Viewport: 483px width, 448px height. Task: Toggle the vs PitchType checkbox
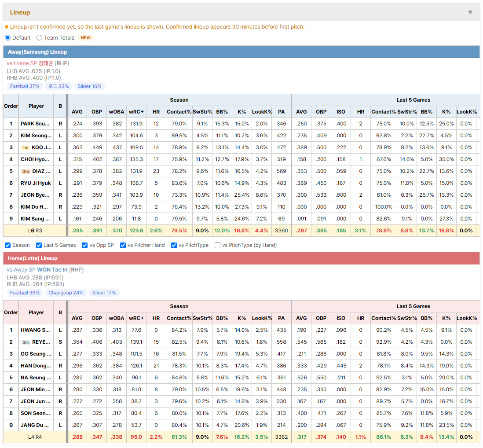point(174,245)
